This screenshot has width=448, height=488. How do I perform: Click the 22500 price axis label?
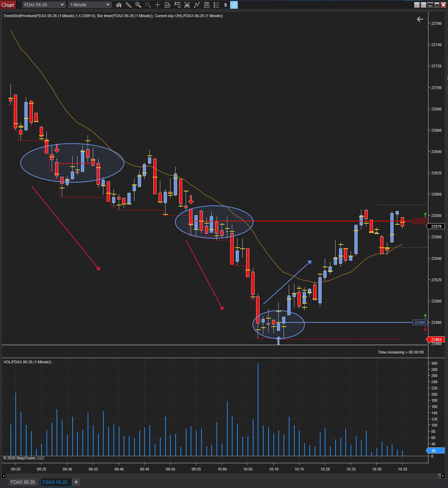436,301
